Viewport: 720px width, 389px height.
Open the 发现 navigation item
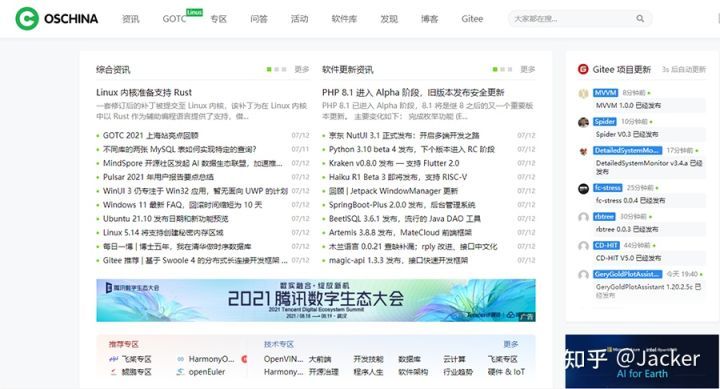[389, 19]
